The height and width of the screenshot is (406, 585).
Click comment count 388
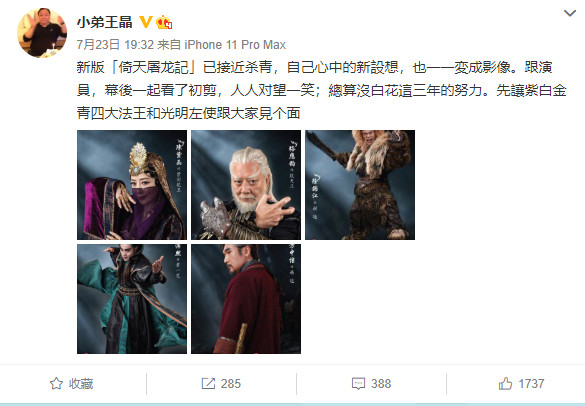(381, 384)
